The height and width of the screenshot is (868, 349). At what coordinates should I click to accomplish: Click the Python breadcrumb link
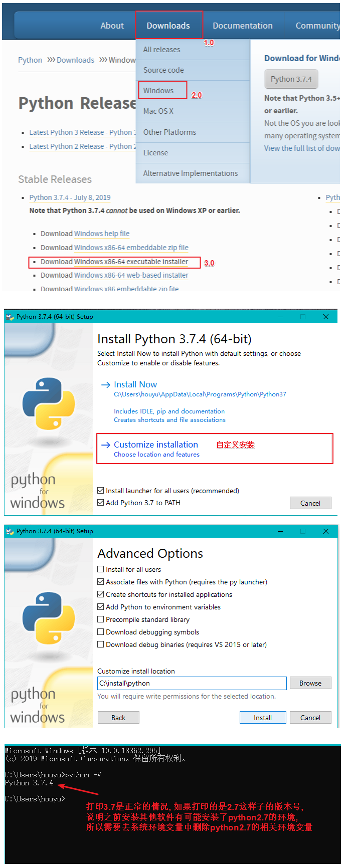click(x=30, y=60)
